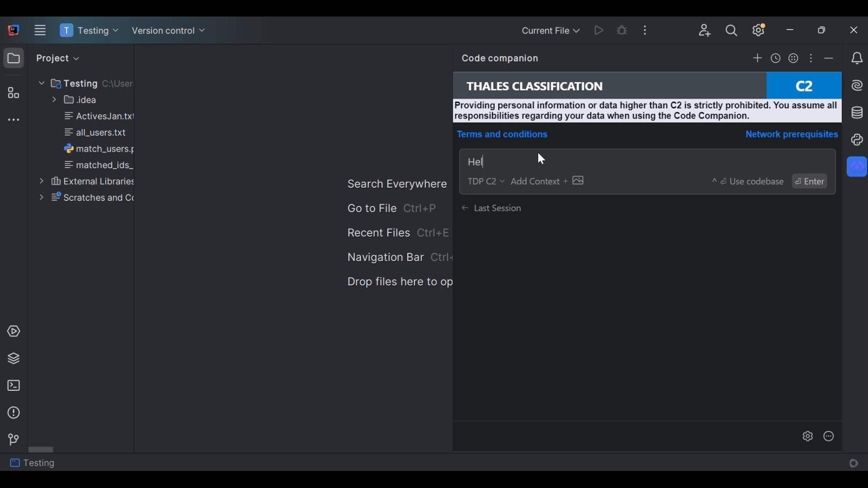Screen dimensions: 868x488
Task: Open the Project view selector dropdown
Action: tap(57, 58)
